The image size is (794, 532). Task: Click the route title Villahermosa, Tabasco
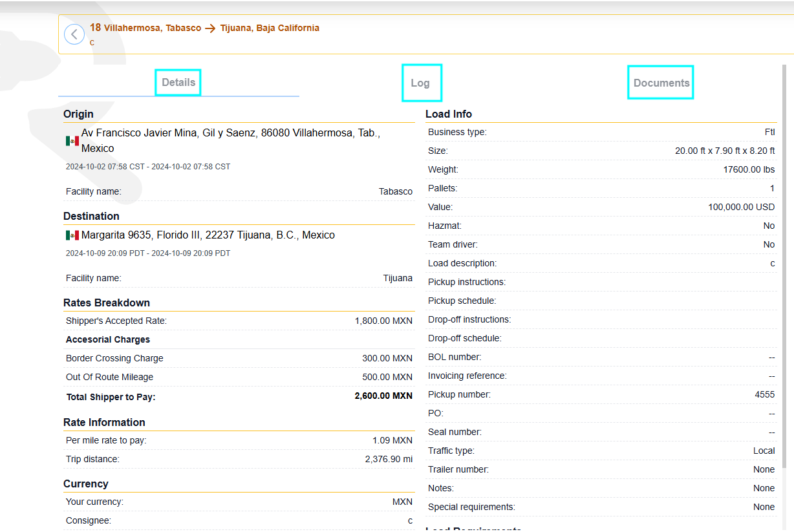[153, 28]
